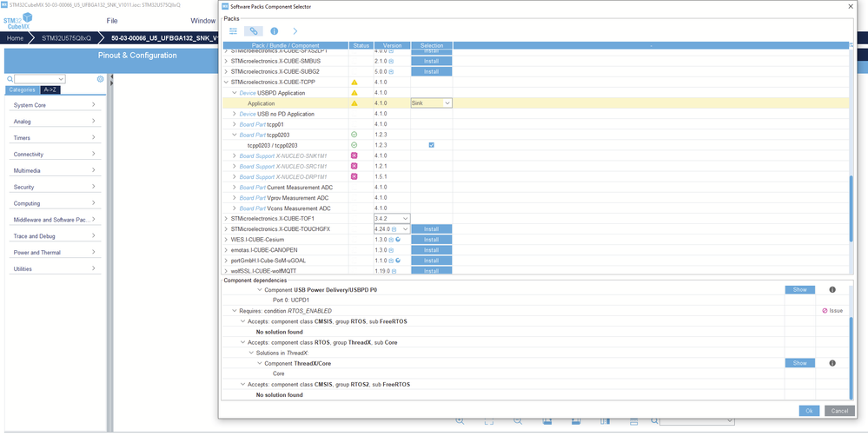Expand System Core category in main window
The image size is (868, 436).
(93, 104)
